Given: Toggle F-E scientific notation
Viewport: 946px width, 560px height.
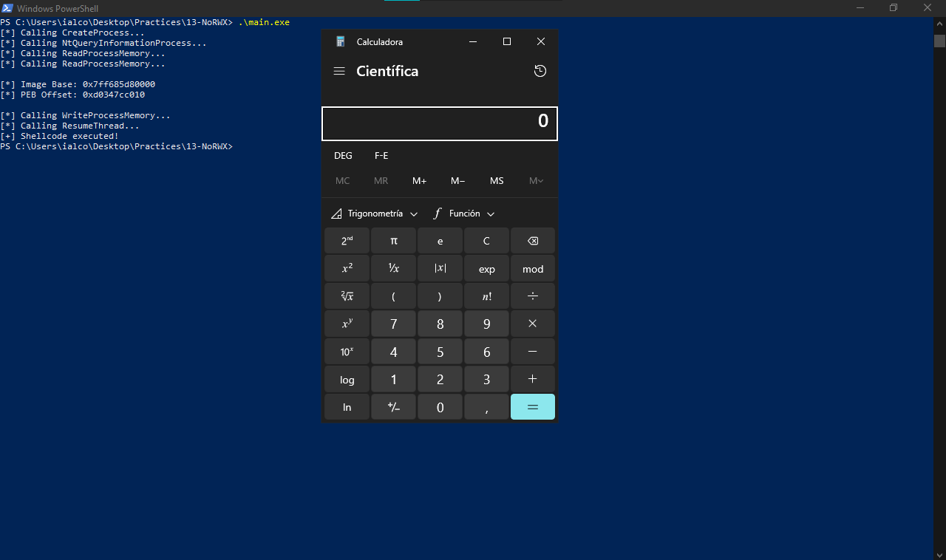Looking at the screenshot, I should click(x=381, y=156).
